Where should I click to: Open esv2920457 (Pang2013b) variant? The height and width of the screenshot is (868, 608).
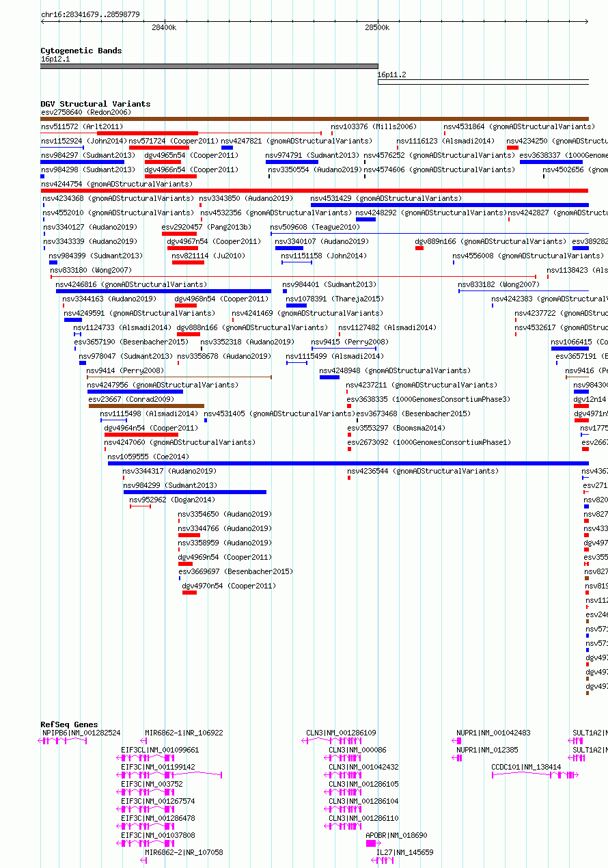(x=206, y=227)
